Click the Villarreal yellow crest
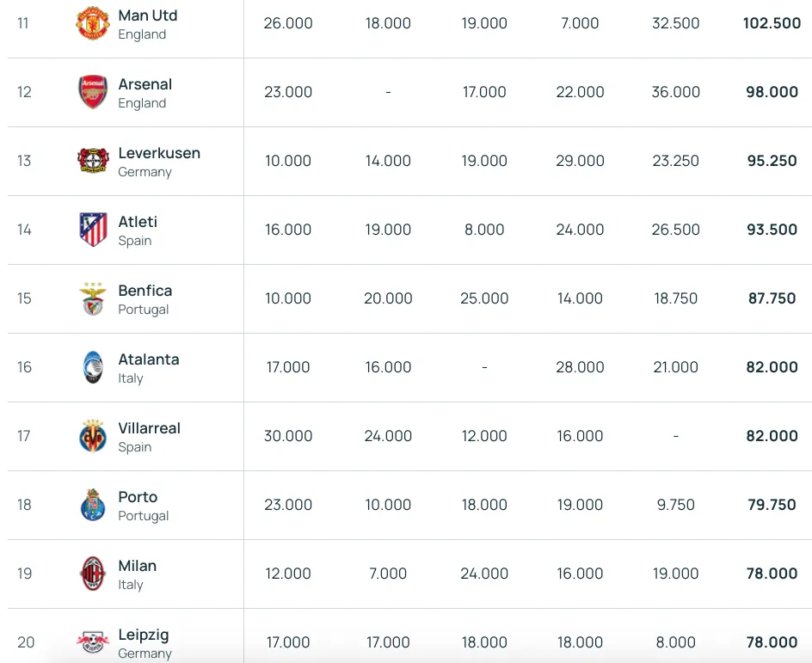 point(93,436)
